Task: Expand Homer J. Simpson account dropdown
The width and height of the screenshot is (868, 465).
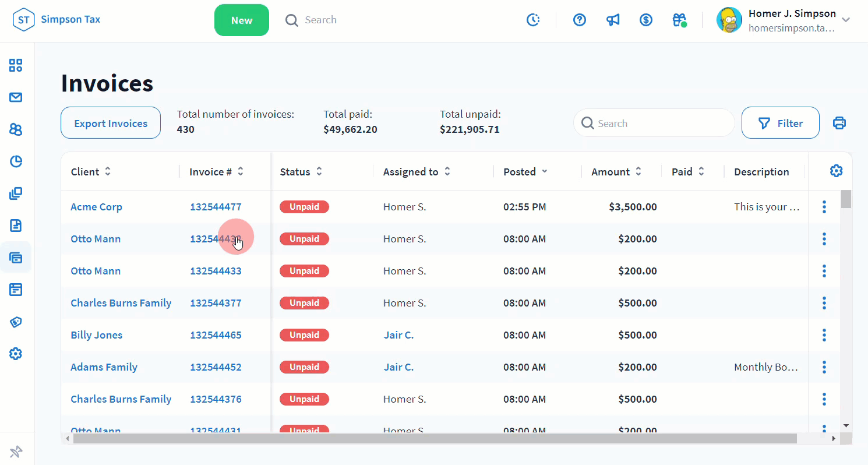Action: pyautogui.click(x=846, y=20)
